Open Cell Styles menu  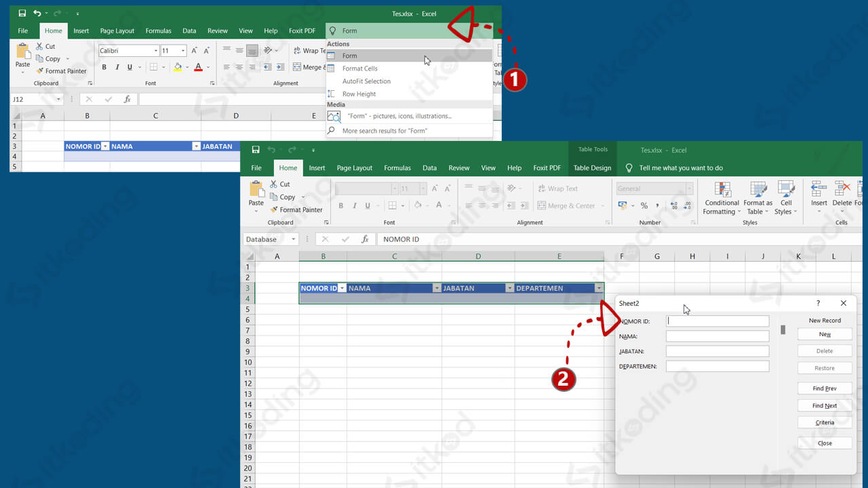[786, 198]
